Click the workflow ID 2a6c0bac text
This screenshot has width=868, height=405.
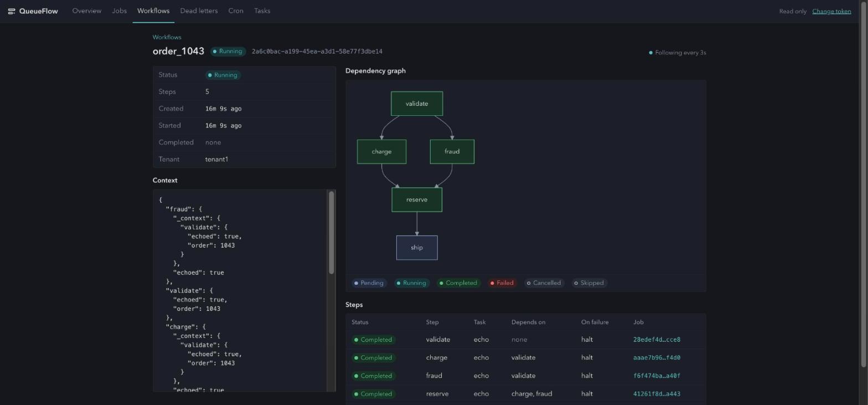pos(317,52)
